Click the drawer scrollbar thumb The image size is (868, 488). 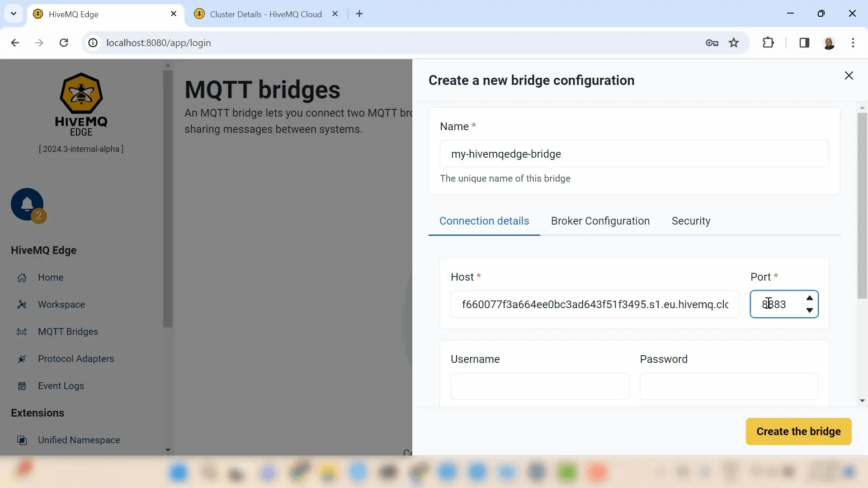[x=862, y=206]
